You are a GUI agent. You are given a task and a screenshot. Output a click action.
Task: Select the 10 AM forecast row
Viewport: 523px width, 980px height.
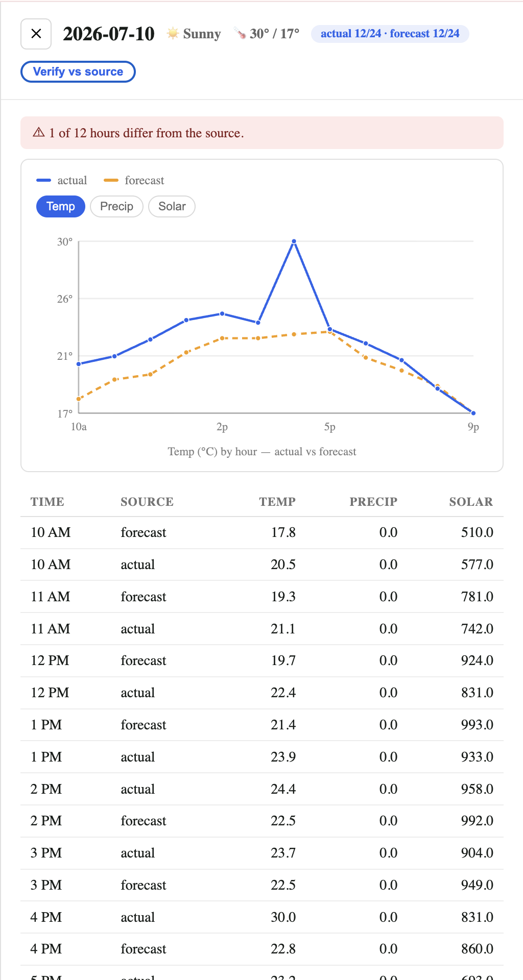pos(262,532)
